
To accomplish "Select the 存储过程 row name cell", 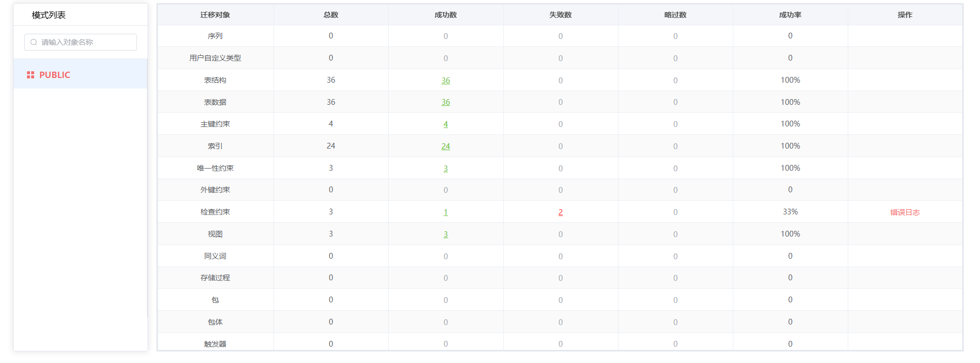I will pyautogui.click(x=215, y=278).
